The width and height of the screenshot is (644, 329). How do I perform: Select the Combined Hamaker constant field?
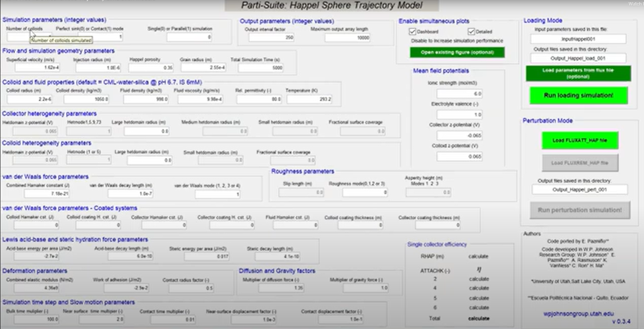[47, 194]
